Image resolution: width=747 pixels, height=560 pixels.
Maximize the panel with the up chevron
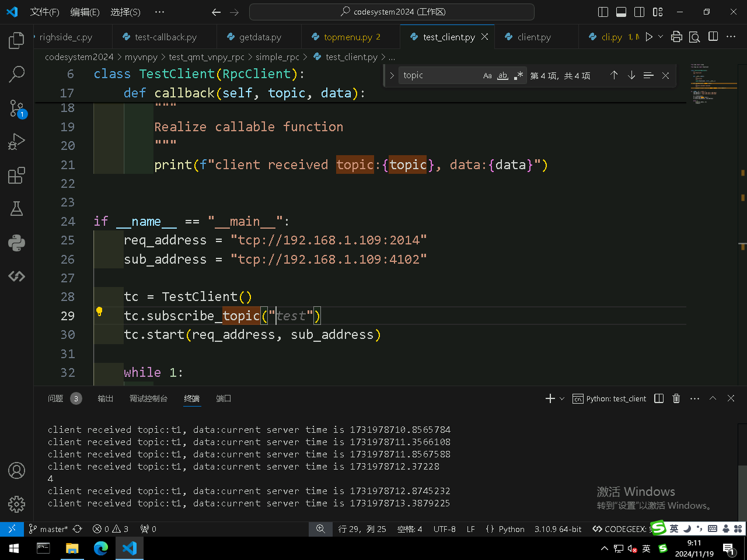[x=713, y=398]
